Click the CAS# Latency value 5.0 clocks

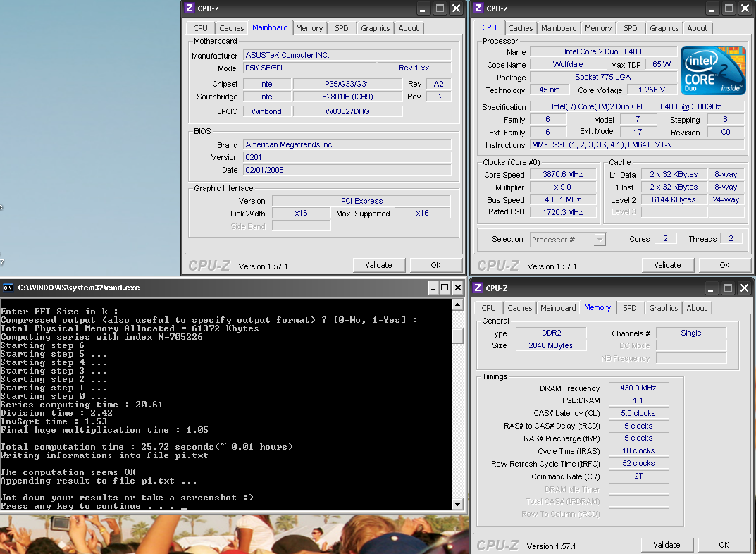(638, 413)
